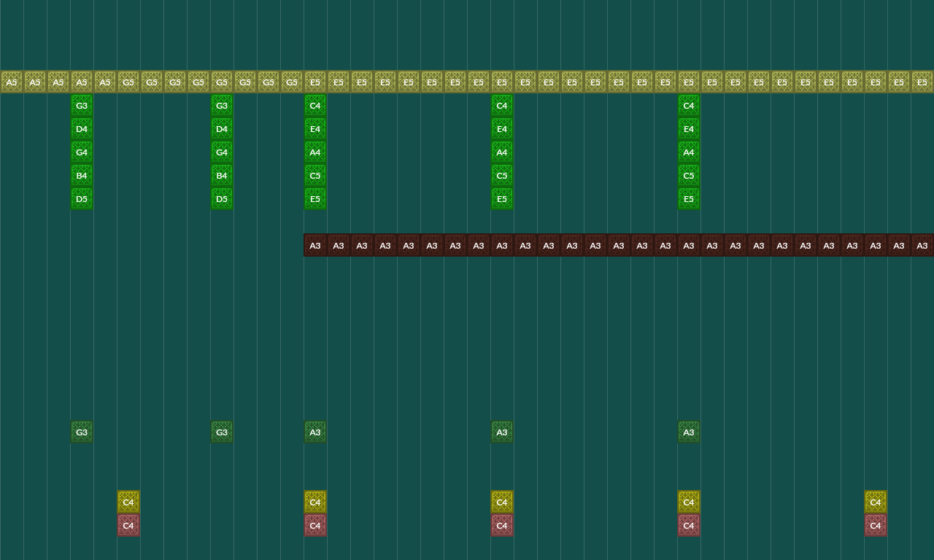Image resolution: width=934 pixels, height=560 pixels.
Task: Click B4 note in the first green chord
Action: (82, 176)
